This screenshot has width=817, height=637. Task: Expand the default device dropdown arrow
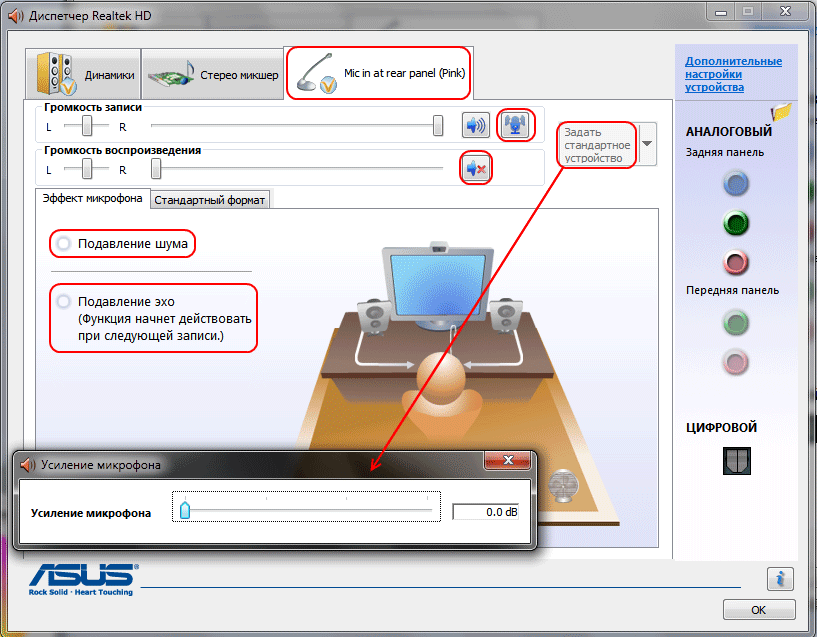pos(647,144)
